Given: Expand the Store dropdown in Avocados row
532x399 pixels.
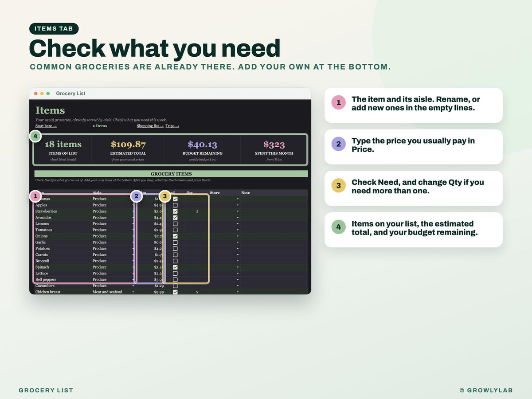Looking at the screenshot, I should point(238,218).
